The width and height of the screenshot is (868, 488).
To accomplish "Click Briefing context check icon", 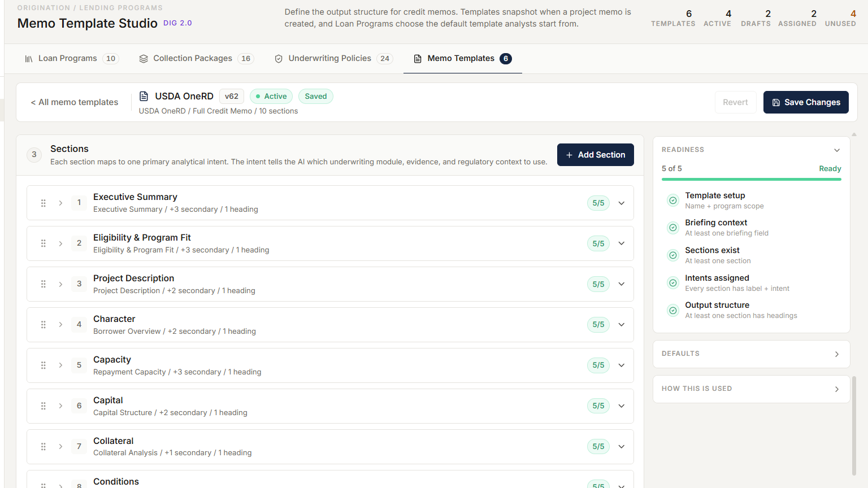I will click(673, 228).
